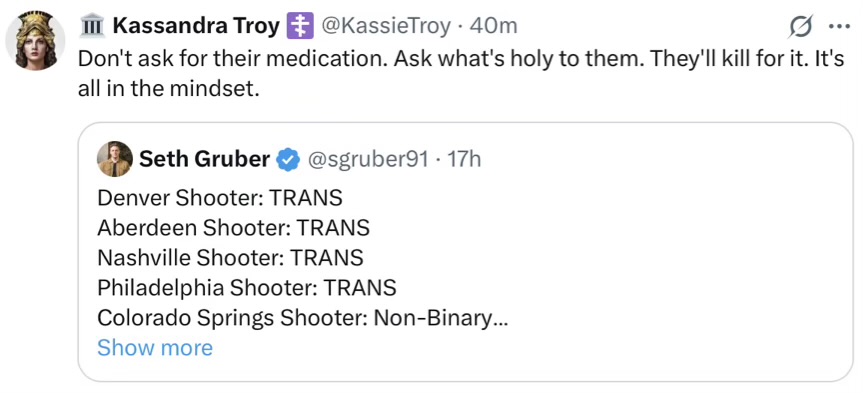Expand the quoted post with Show more

tap(155, 348)
